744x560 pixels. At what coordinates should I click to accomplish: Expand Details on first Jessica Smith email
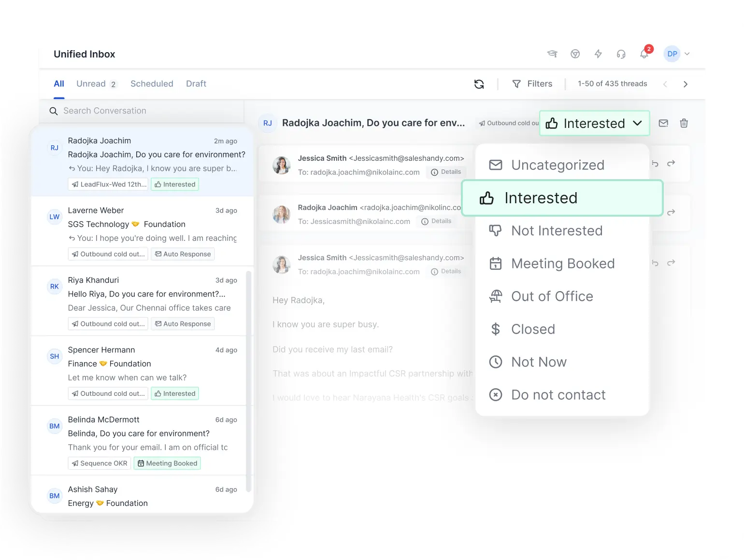click(x=446, y=172)
